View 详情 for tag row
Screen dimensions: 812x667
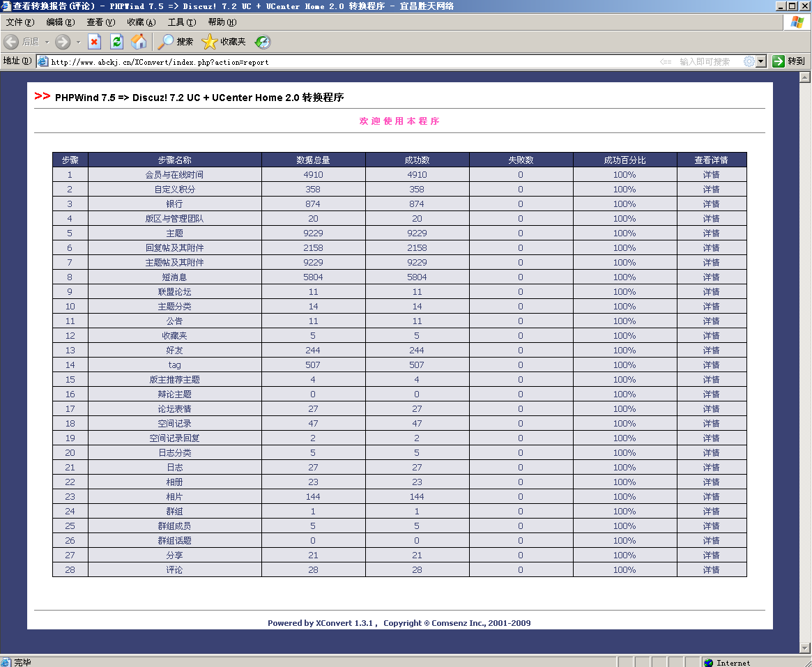[712, 365]
